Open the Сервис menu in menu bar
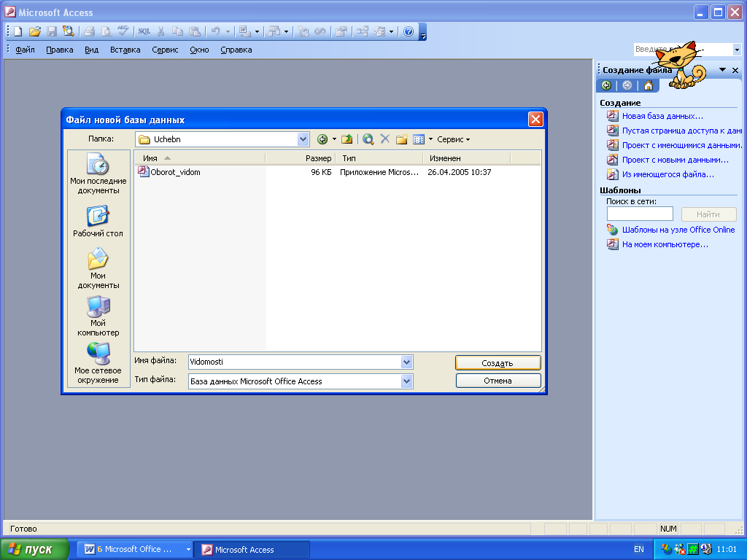 (165, 50)
